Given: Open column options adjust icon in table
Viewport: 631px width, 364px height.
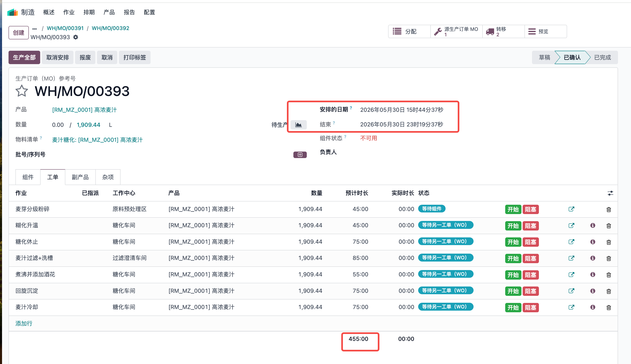Looking at the screenshot, I should click(x=610, y=193).
